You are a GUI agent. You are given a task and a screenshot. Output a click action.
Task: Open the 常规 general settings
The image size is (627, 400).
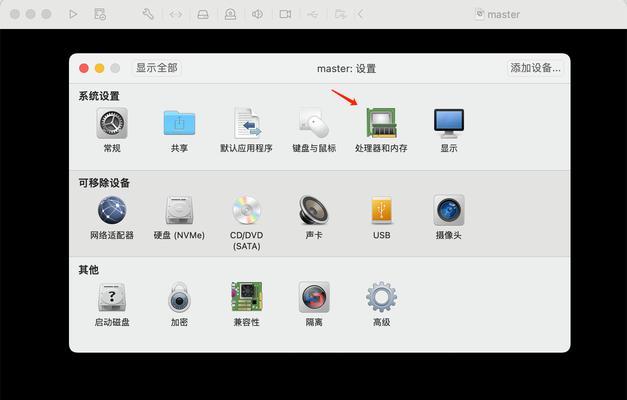coord(112,123)
